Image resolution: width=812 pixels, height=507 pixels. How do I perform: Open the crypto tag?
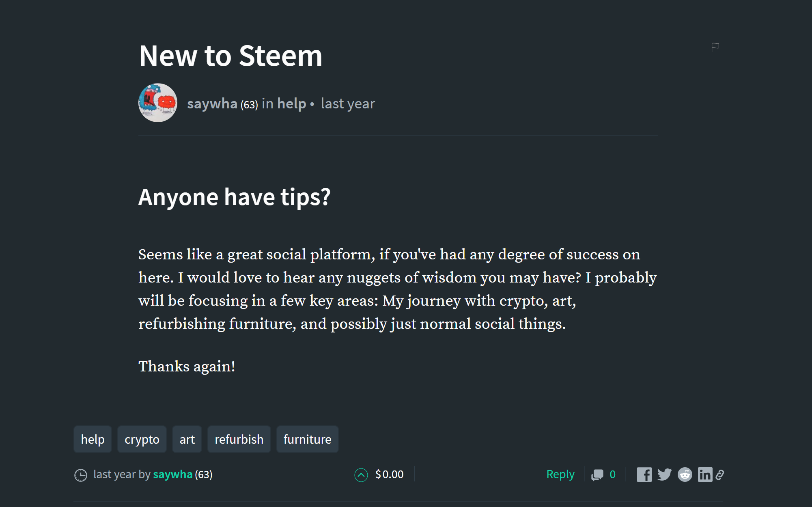pos(142,439)
